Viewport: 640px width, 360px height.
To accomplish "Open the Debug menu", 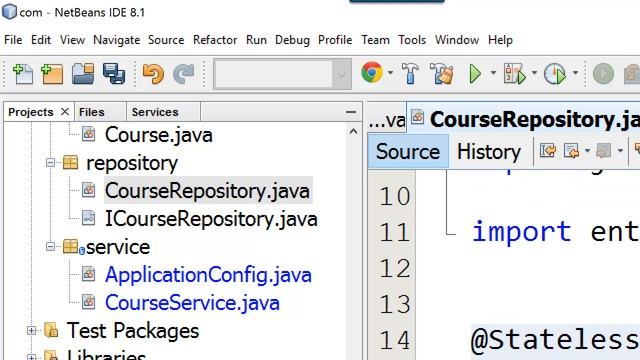I will pos(292,40).
